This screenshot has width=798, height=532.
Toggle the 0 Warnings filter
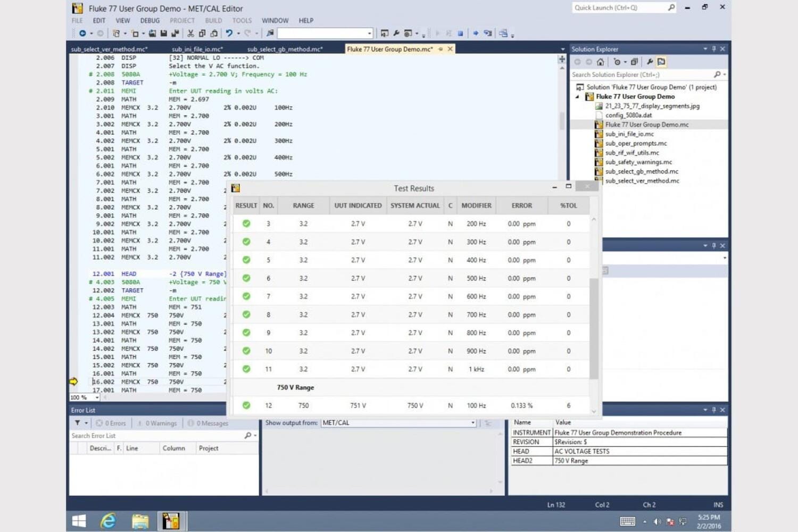pos(156,423)
